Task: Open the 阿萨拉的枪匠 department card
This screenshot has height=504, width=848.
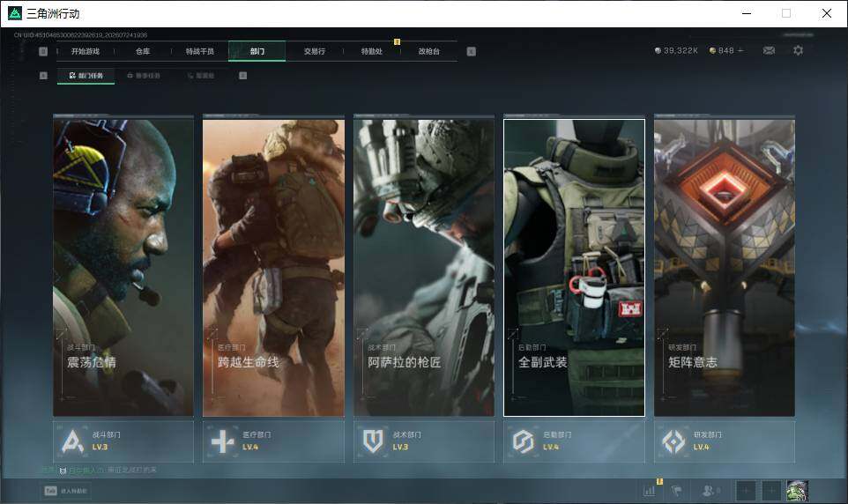Action: pos(424,268)
